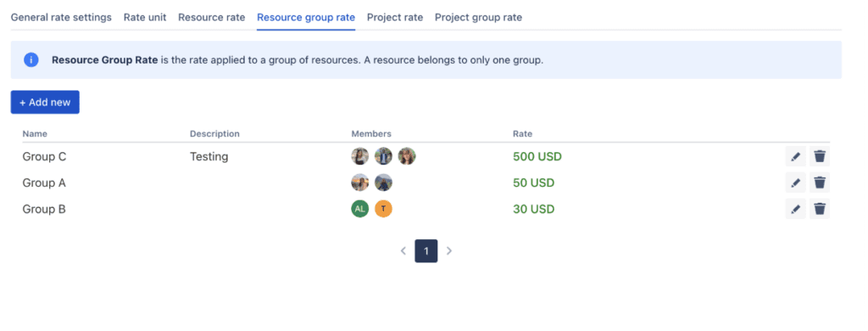Viewport: 868px width, 331px height.
Task: Click first member avatar of Group C
Action: (x=359, y=156)
